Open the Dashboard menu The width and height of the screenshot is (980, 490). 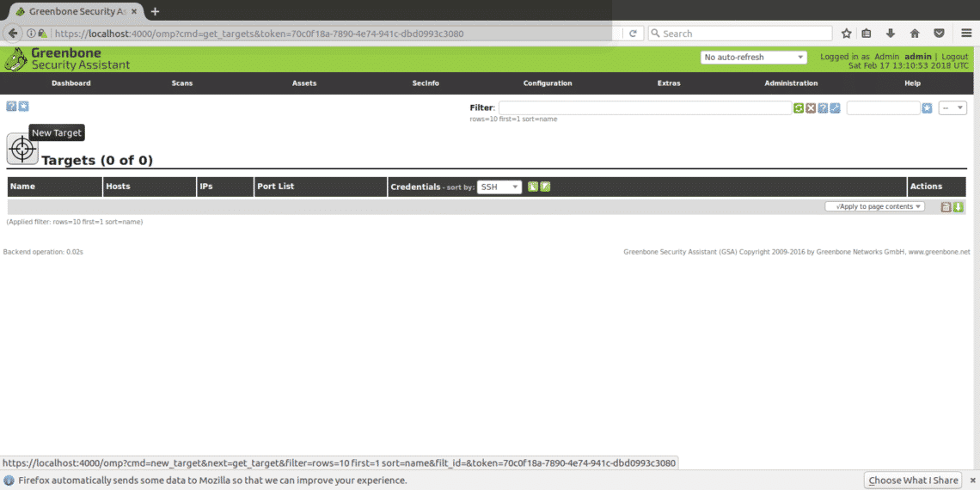pos(71,83)
